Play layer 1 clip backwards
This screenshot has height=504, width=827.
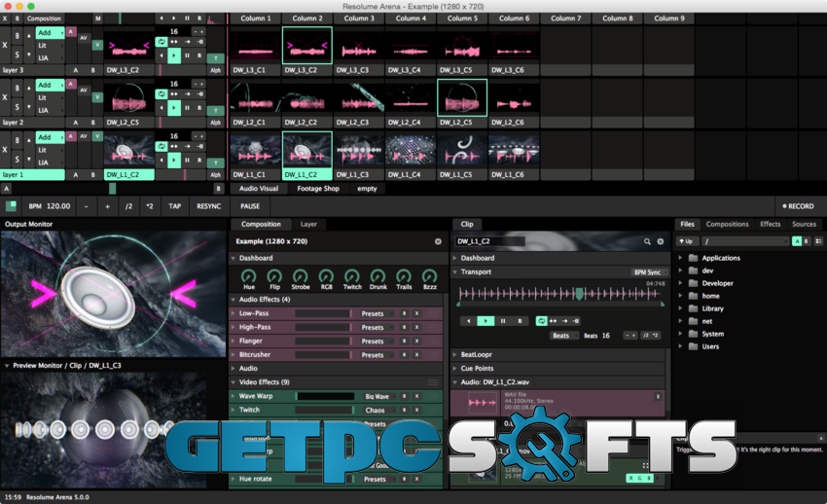pos(162,160)
